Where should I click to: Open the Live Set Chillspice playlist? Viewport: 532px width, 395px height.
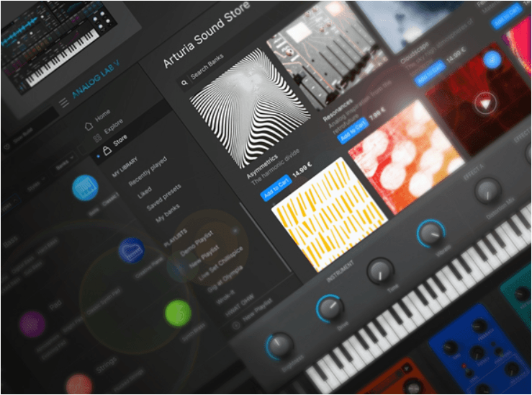click(221, 263)
